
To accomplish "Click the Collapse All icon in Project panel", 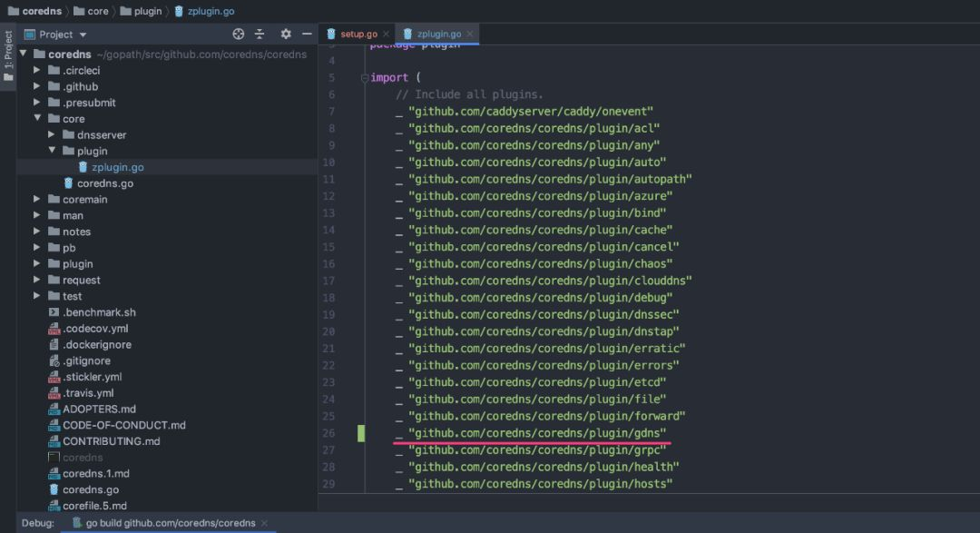I will pyautogui.click(x=260, y=35).
